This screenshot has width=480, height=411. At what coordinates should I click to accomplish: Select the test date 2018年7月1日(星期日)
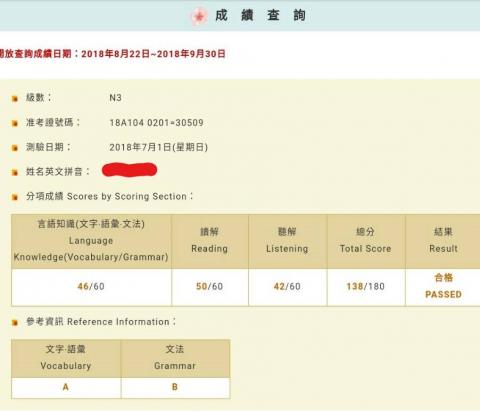pyautogui.click(x=158, y=147)
